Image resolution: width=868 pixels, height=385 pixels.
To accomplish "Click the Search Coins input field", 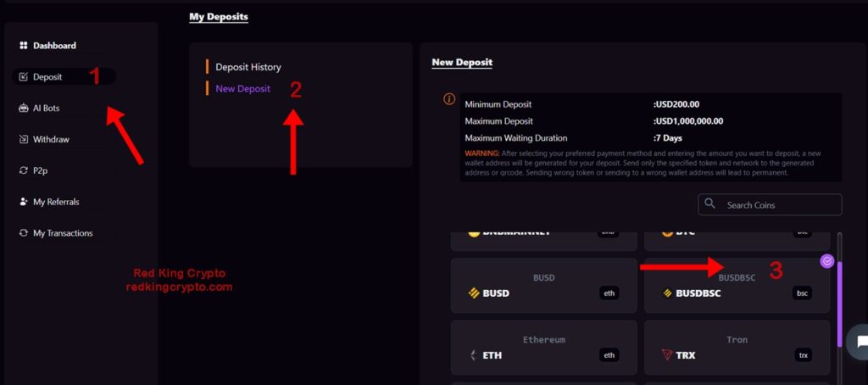I will click(x=770, y=204).
